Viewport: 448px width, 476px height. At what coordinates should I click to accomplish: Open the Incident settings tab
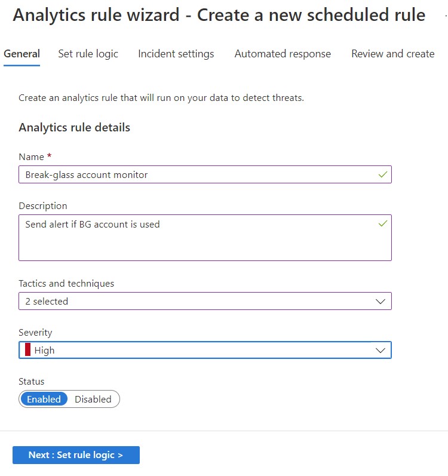click(x=176, y=54)
